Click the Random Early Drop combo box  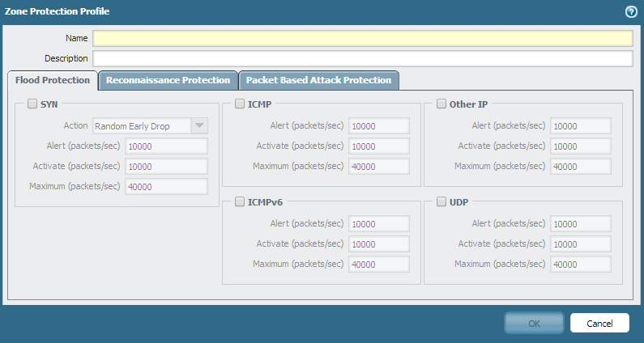tap(141, 125)
